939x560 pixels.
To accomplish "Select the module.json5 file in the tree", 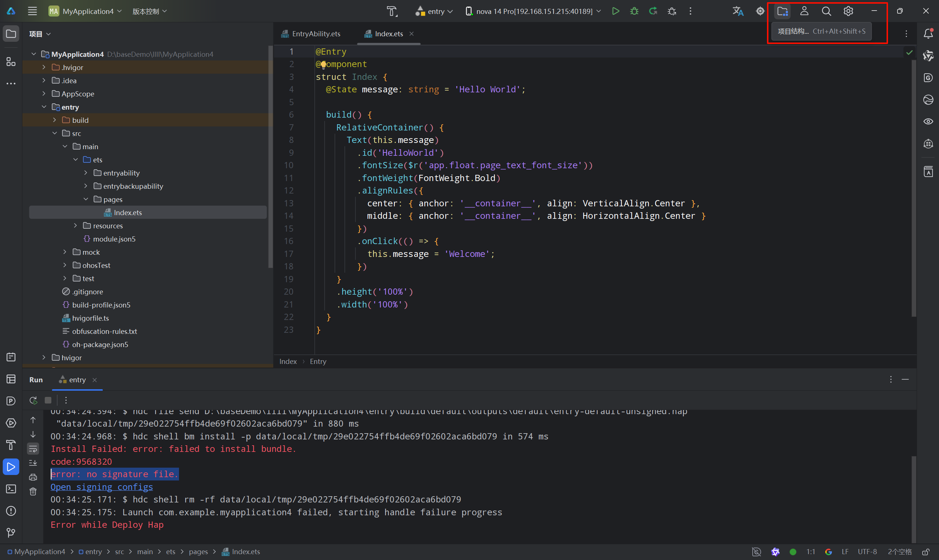I will pos(114,239).
